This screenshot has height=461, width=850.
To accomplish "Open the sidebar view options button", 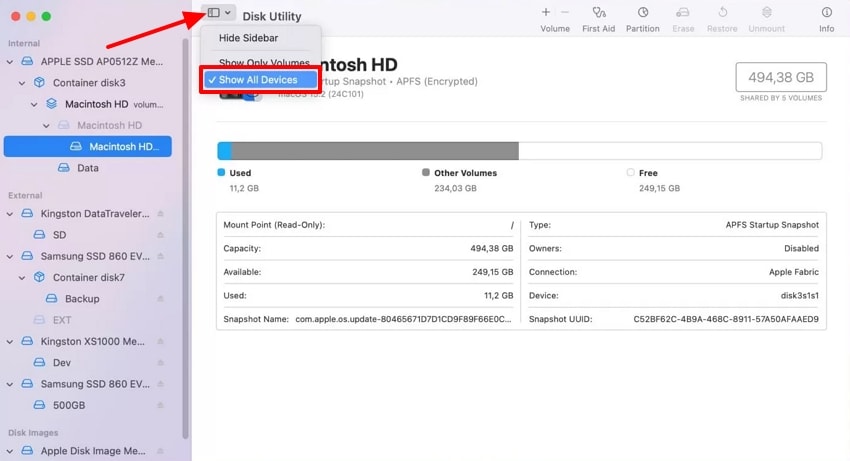I will [x=218, y=12].
